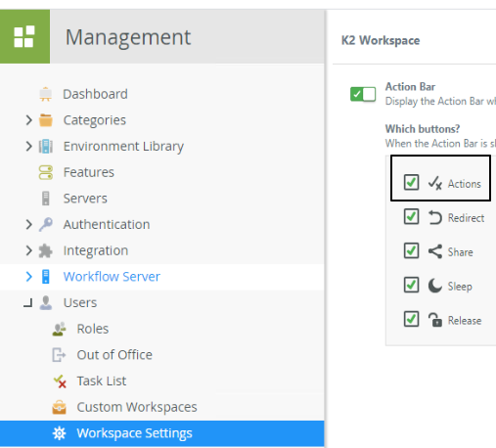The height and width of the screenshot is (448, 496).
Task: Click the Share nodes icon
Action: pyautogui.click(x=435, y=251)
